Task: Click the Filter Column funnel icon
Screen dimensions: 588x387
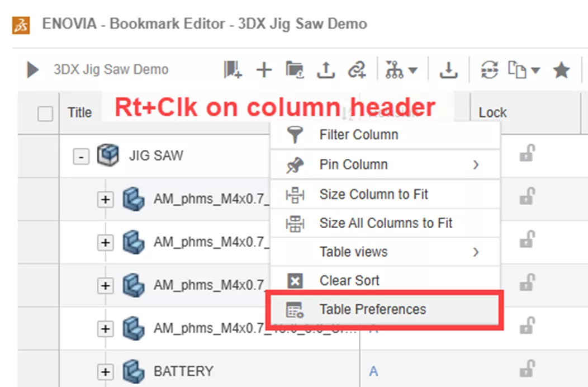Action: [295, 135]
